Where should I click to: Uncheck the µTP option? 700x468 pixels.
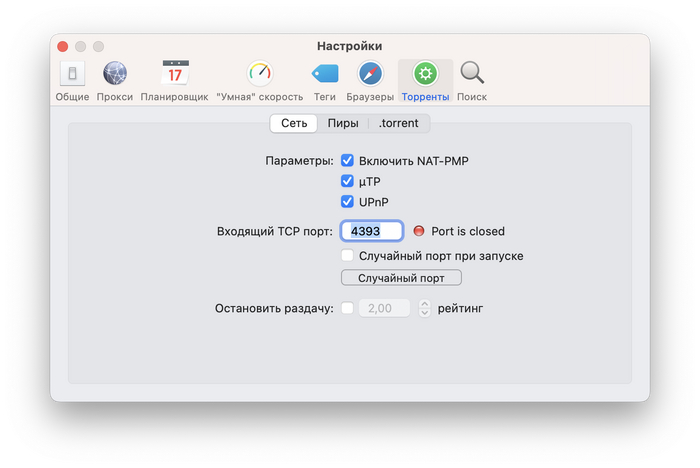[x=348, y=181]
